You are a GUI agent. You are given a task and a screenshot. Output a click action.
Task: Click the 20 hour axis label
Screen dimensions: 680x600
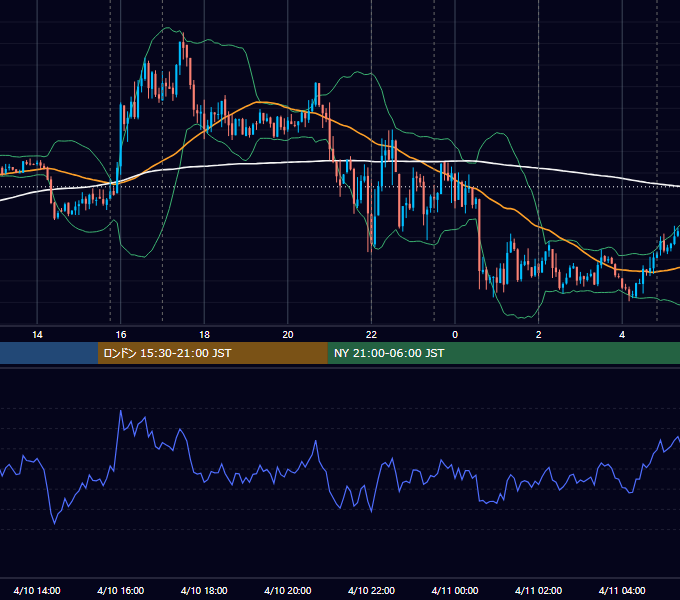[288, 335]
